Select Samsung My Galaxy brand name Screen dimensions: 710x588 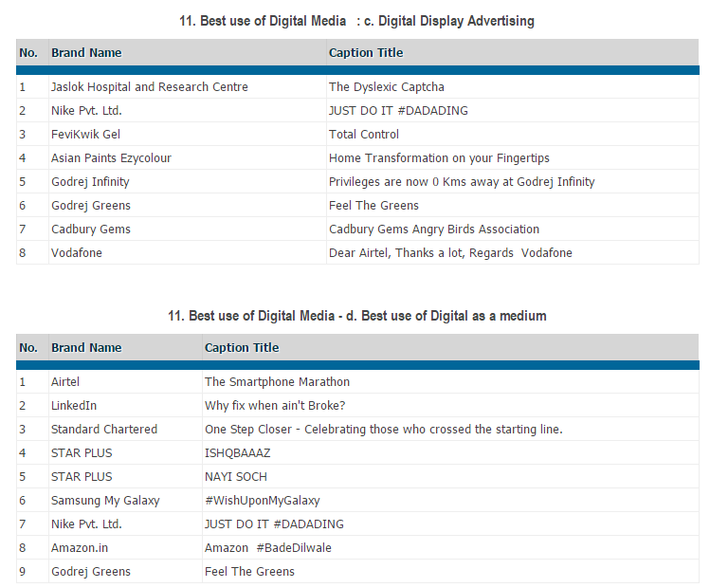pos(105,501)
